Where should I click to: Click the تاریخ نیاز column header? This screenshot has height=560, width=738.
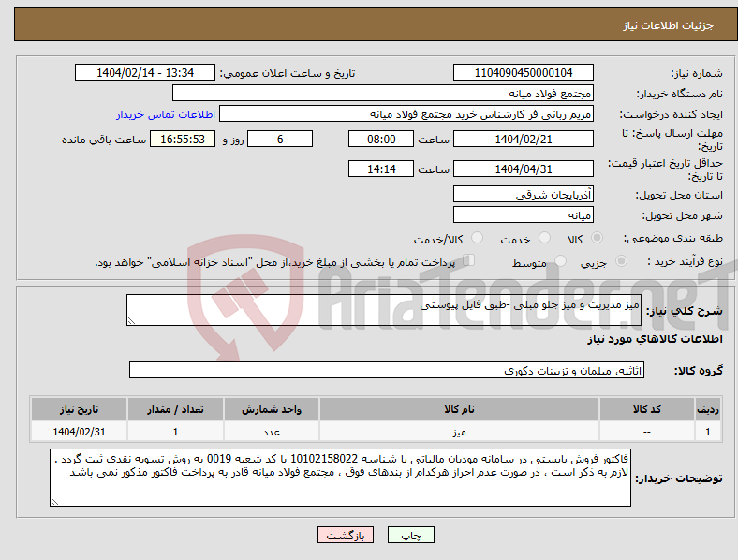[x=79, y=409]
